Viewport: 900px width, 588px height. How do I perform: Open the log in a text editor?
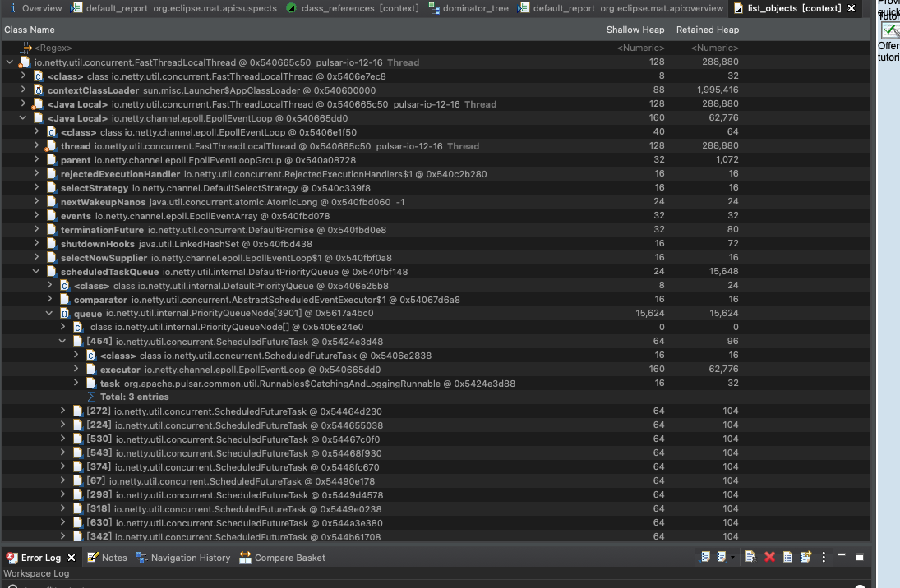point(787,556)
